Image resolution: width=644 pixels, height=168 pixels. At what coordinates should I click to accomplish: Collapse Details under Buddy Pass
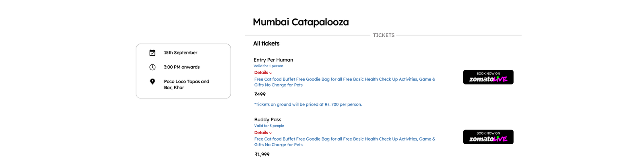pos(261,133)
